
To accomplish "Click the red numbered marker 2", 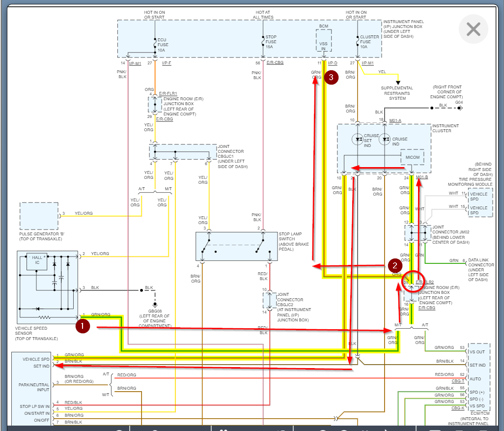I will pyautogui.click(x=395, y=266).
